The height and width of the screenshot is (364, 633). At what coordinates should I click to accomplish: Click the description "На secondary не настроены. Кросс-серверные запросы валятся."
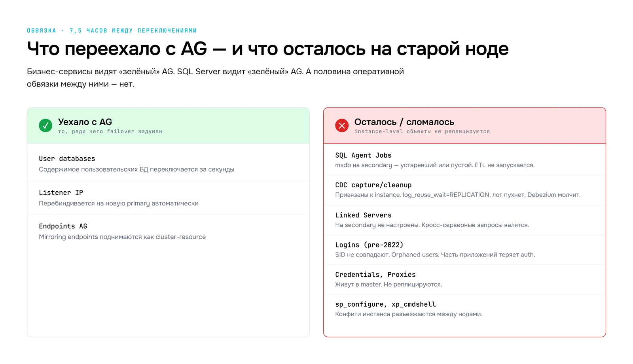(x=432, y=225)
